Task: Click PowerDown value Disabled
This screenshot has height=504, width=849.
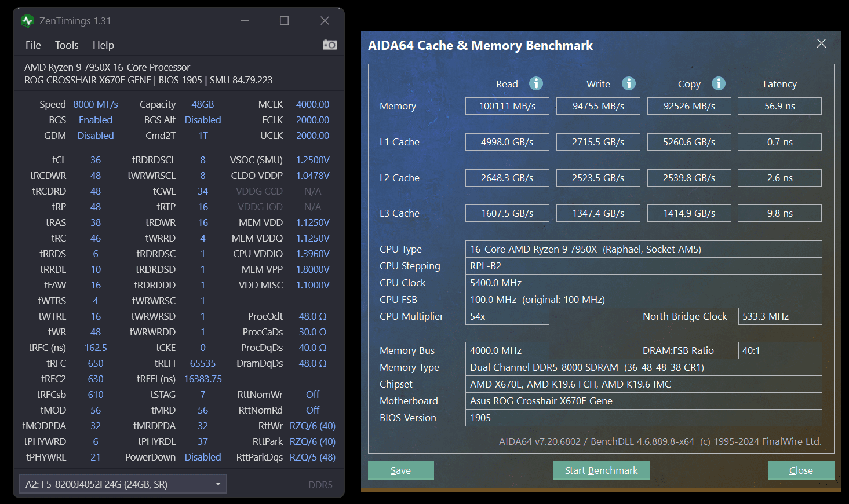Action: coord(203,457)
